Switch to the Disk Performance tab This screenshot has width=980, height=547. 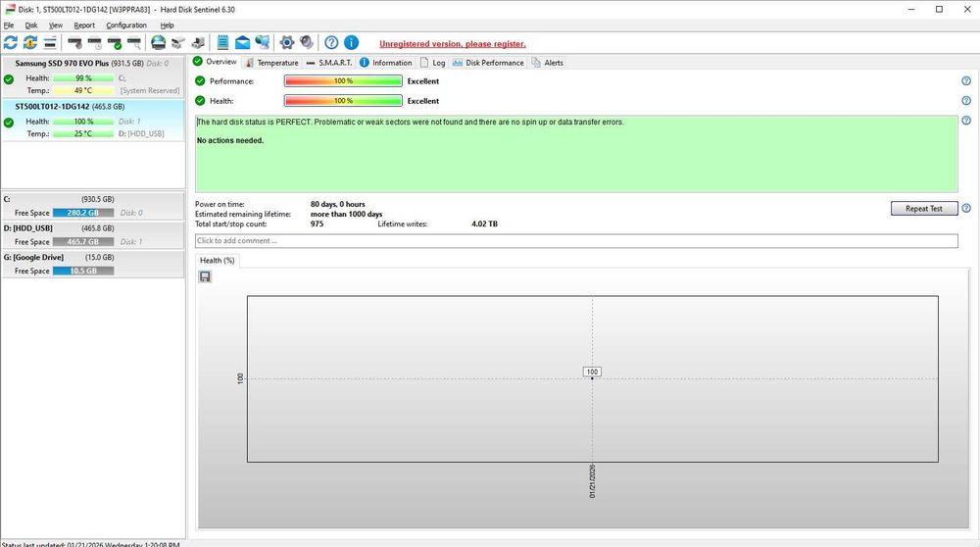tap(488, 63)
